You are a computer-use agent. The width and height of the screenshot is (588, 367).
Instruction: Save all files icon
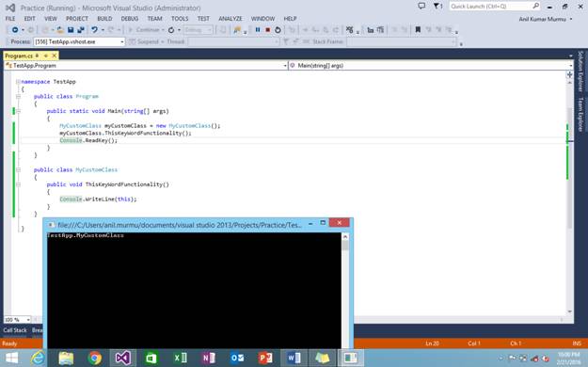(x=81, y=30)
